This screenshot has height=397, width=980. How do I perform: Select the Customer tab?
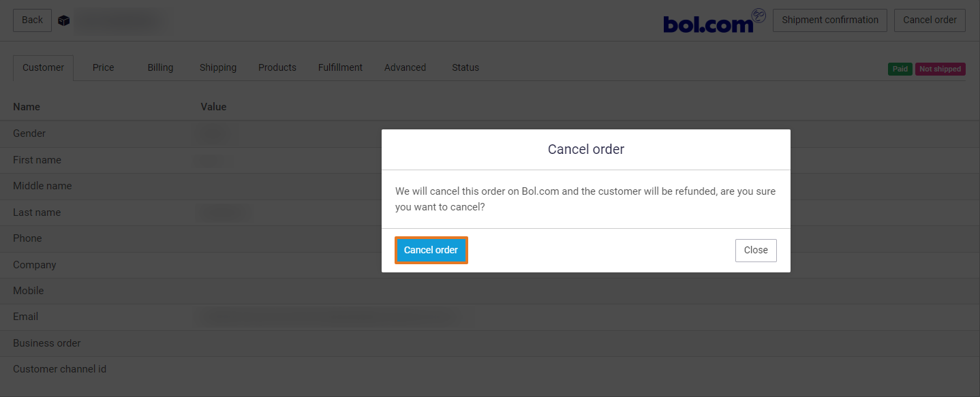tap(43, 67)
